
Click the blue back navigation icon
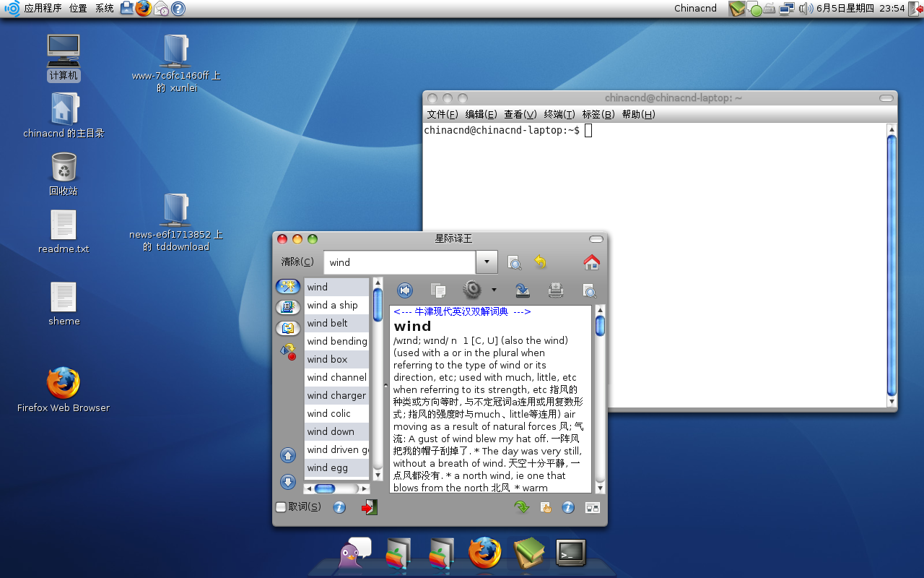click(405, 290)
